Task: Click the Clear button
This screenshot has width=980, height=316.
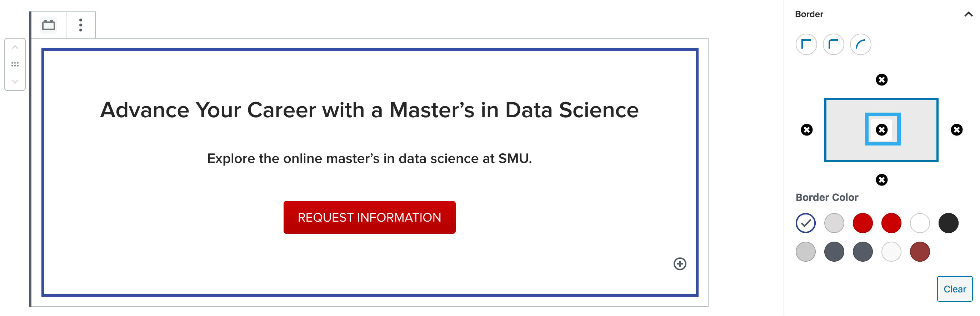Action: [954, 289]
